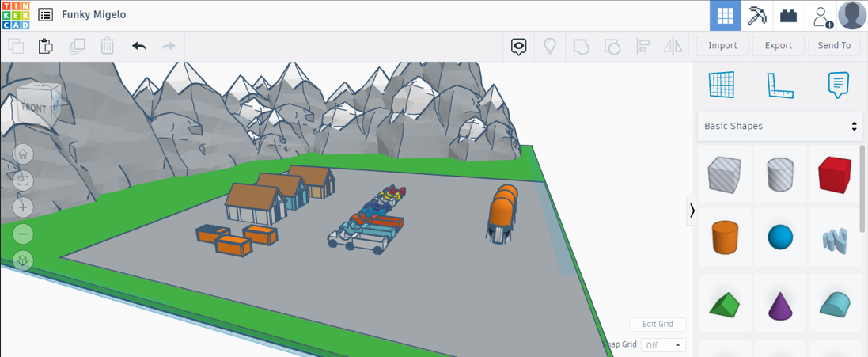
Task: Click the FRONT face of the view cube
Action: pyautogui.click(x=35, y=108)
